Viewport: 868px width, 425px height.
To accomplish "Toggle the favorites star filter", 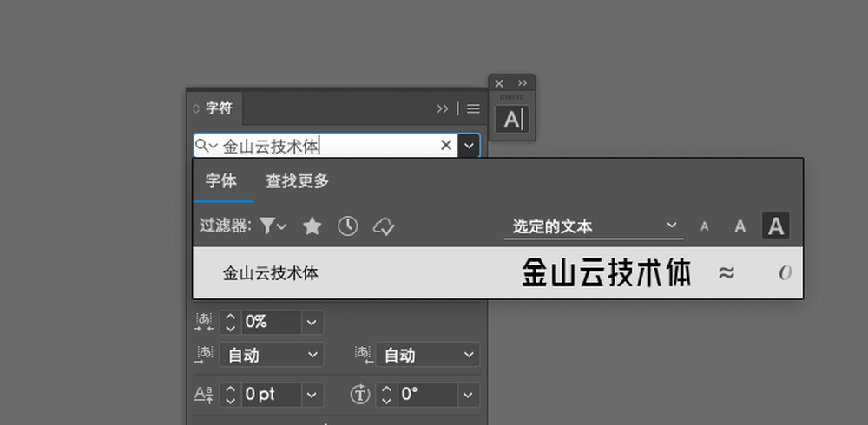I will coord(312,226).
